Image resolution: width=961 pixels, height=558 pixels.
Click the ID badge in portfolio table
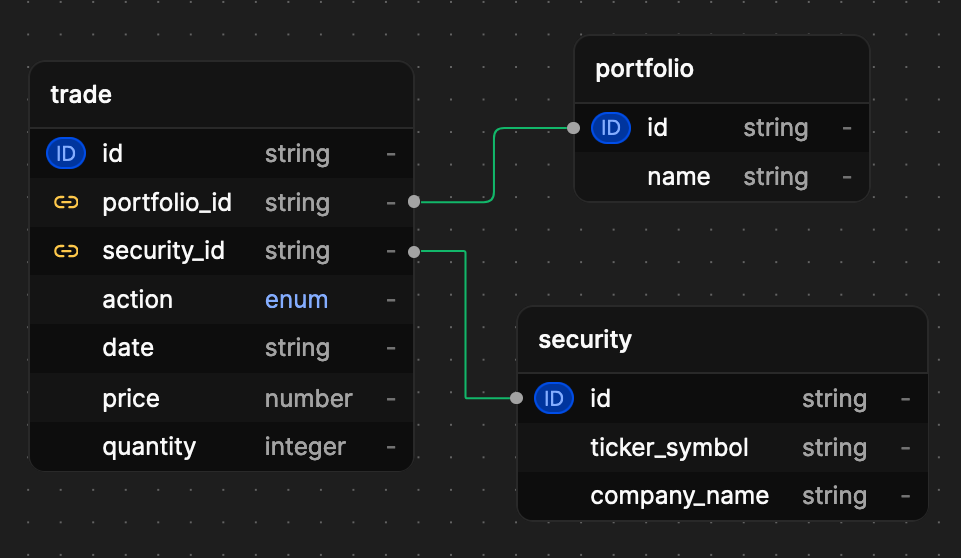point(610,128)
